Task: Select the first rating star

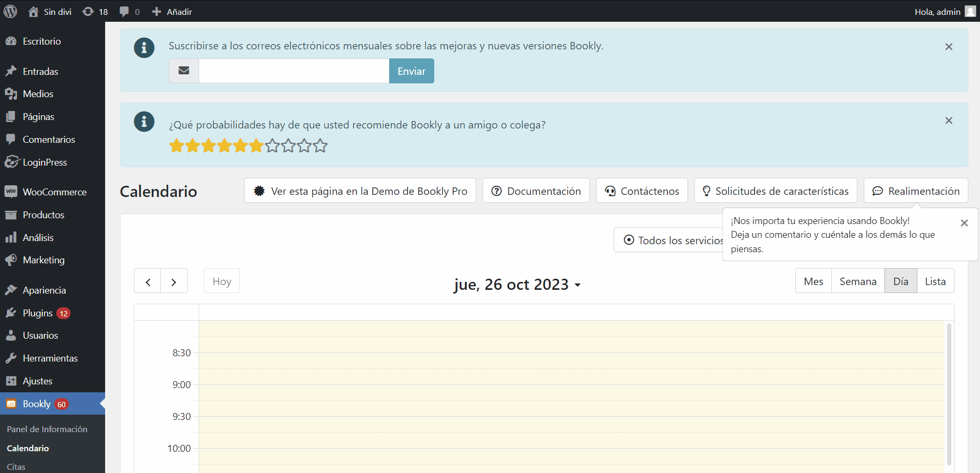Action: click(x=176, y=145)
